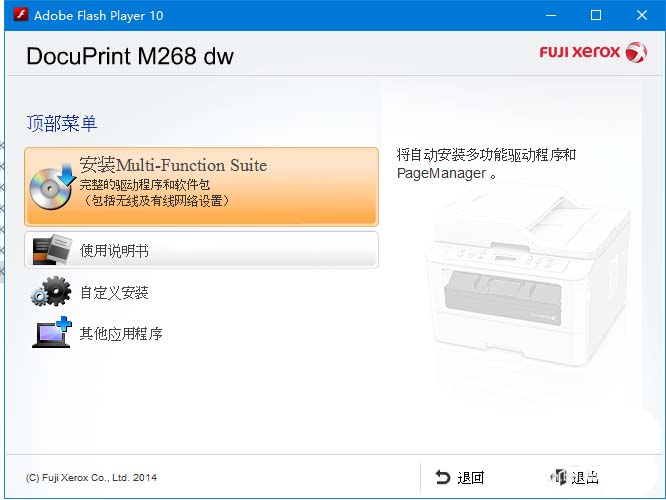Click the Fuji Xerox logo
Screen dimensions: 666x500
pos(593,53)
